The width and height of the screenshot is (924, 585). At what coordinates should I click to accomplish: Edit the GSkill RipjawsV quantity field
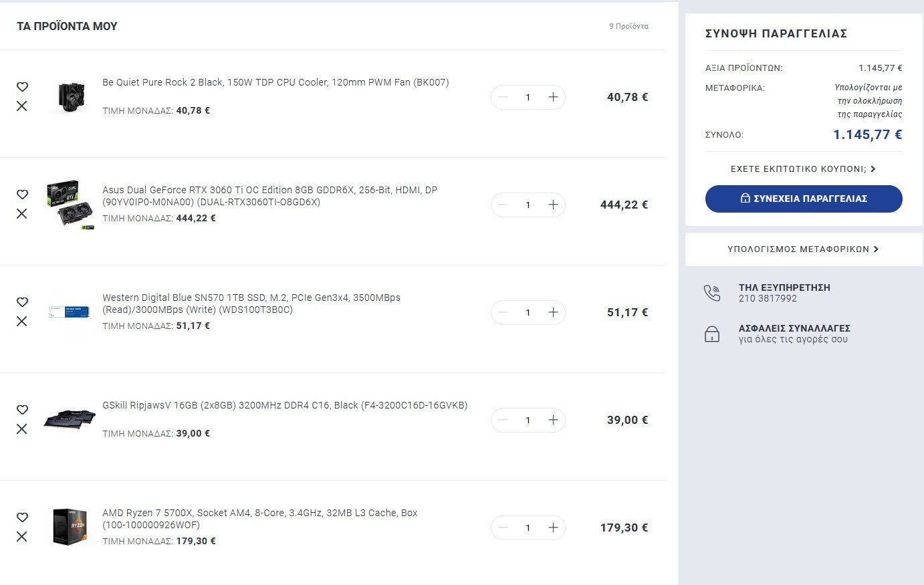528,420
